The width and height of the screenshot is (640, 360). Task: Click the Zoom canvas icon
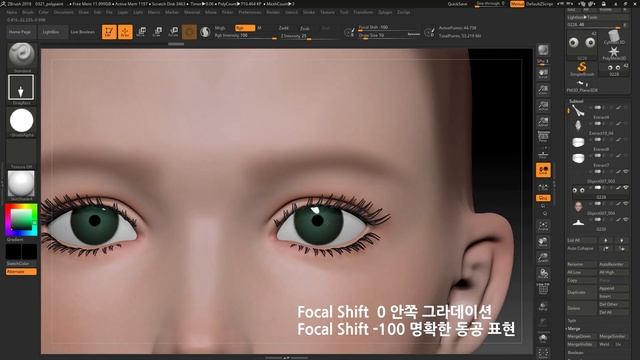(543, 90)
